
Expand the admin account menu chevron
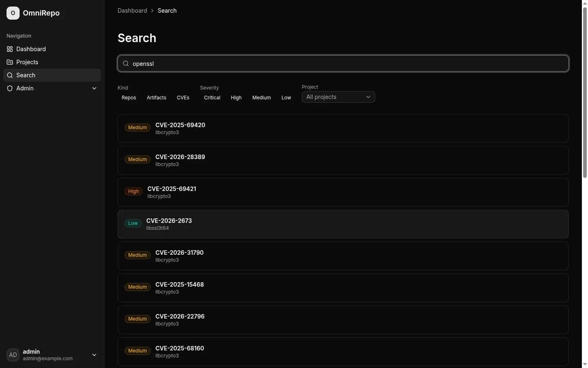(x=94, y=355)
